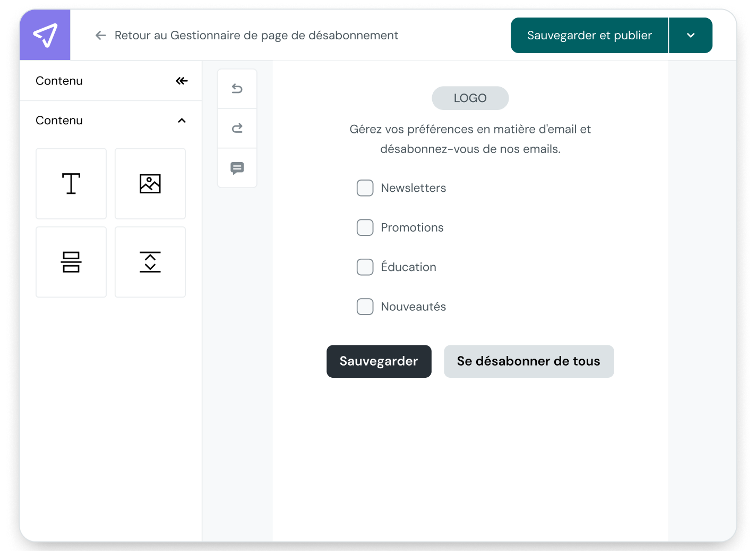Viewport: 756px width, 551px height.
Task: Click the Undo icon
Action: [x=237, y=88]
